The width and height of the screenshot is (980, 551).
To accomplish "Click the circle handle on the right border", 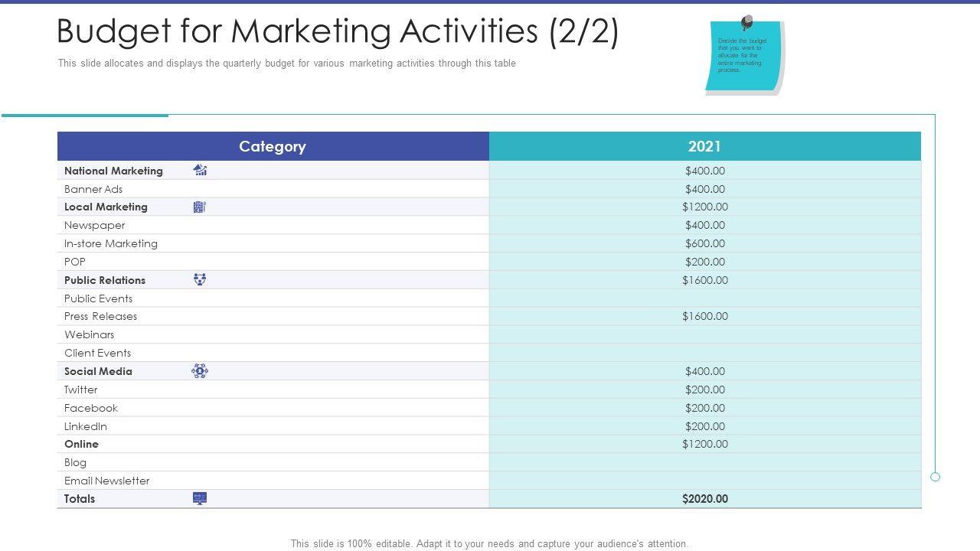I will point(935,477).
